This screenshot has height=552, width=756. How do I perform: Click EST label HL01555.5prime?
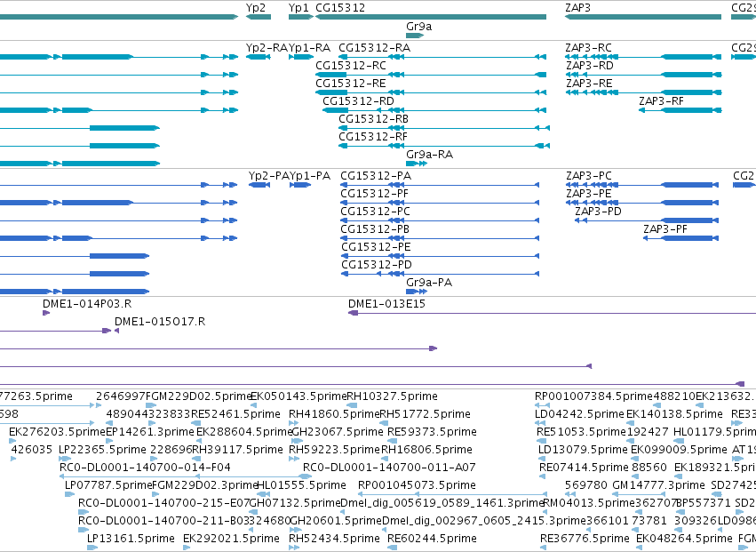tap(301, 485)
